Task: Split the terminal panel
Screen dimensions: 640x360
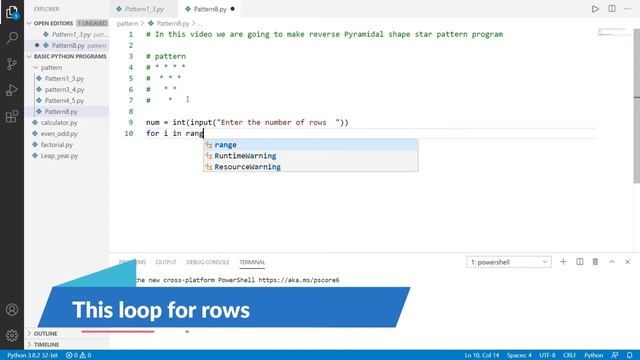Action: (x=580, y=262)
